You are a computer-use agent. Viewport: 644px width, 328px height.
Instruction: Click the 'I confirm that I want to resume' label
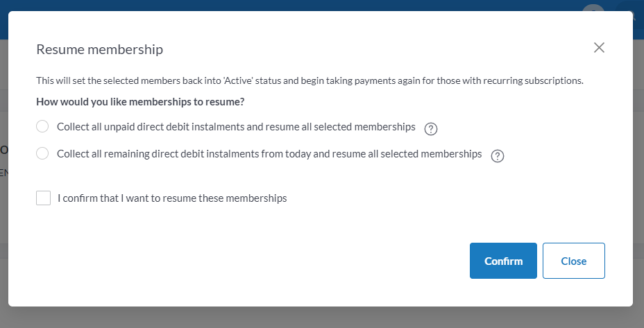click(x=172, y=198)
